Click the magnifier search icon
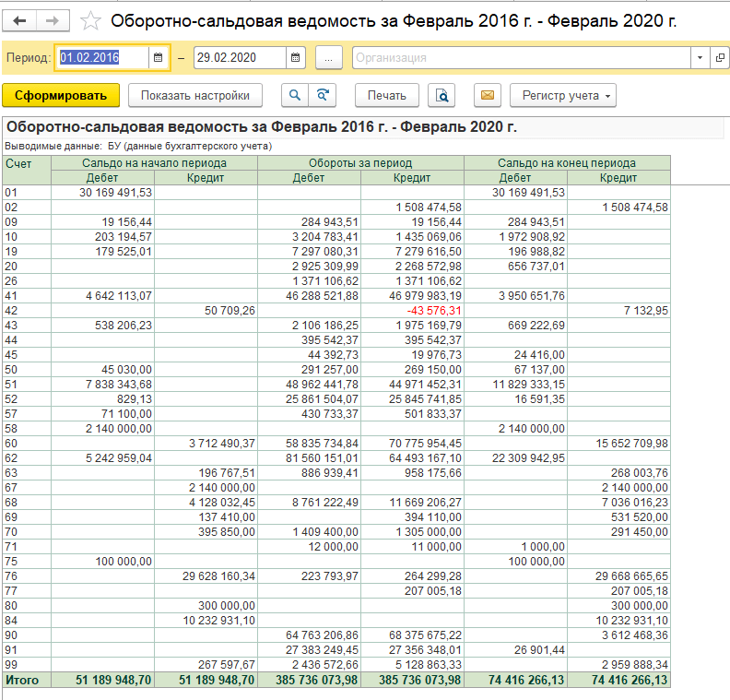 tap(295, 96)
